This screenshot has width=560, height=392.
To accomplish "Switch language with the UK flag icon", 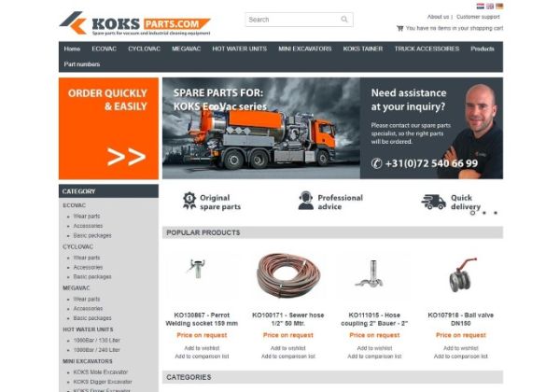I will (490, 7).
